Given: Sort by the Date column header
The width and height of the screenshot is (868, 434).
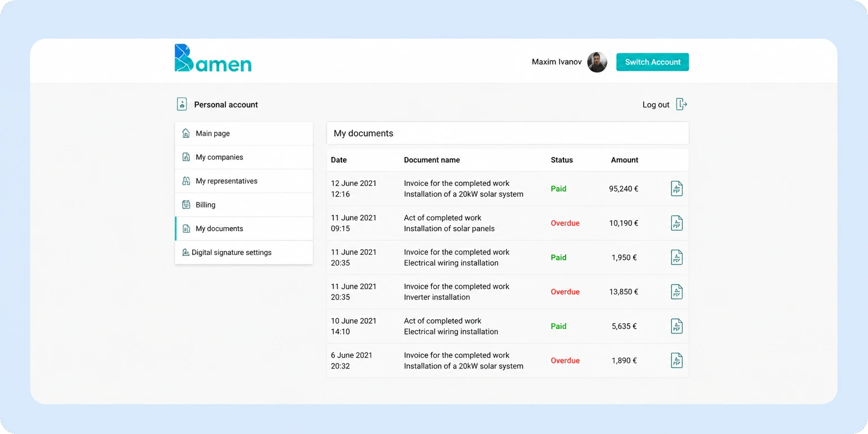Looking at the screenshot, I should click(x=339, y=160).
